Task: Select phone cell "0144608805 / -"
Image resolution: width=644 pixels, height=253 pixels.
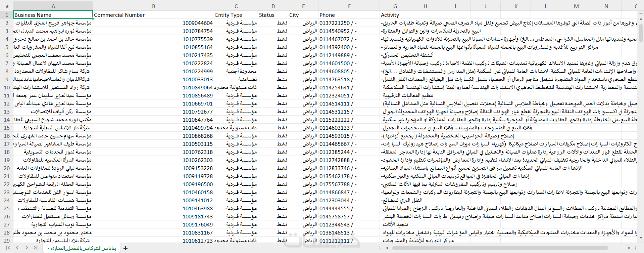Action: [349, 71]
